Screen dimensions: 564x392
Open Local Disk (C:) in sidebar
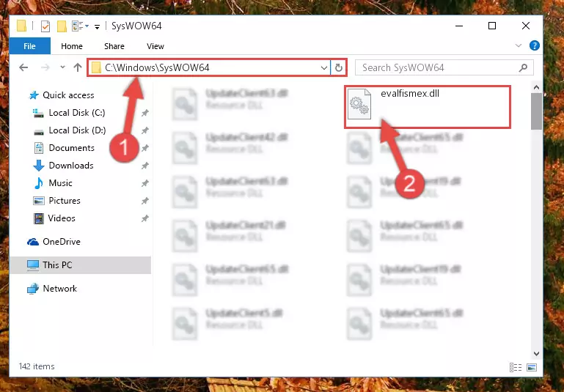point(76,113)
